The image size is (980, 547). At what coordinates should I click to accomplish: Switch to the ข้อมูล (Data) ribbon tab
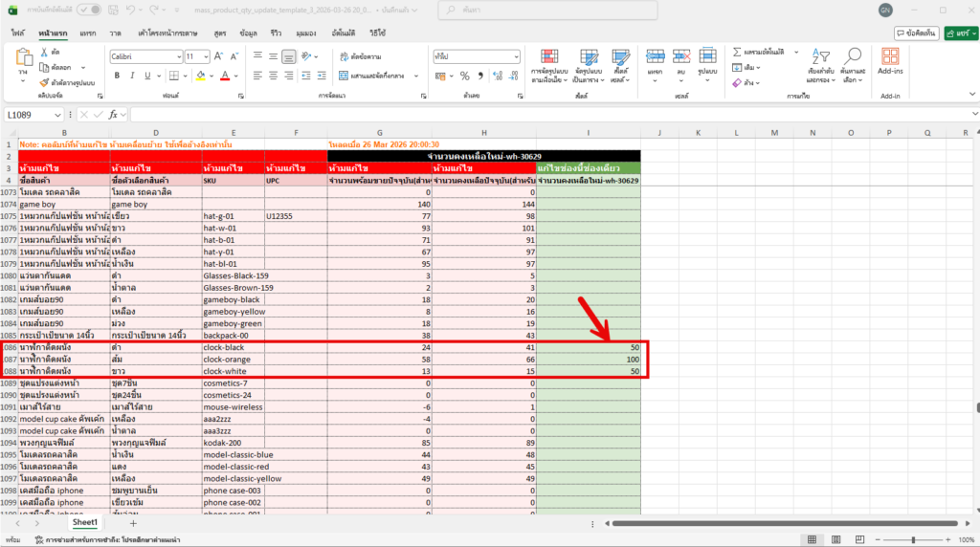tap(248, 33)
